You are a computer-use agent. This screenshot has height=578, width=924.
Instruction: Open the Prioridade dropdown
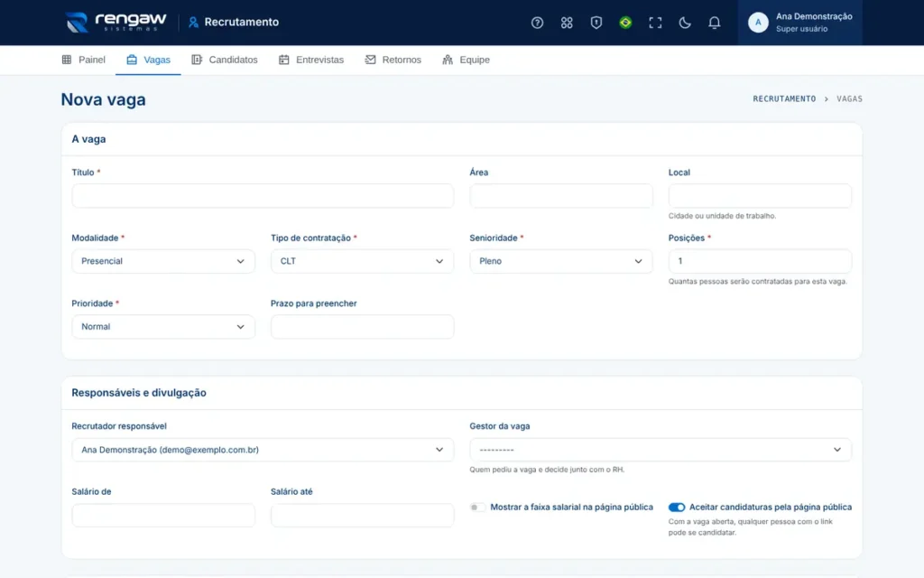(x=163, y=327)
